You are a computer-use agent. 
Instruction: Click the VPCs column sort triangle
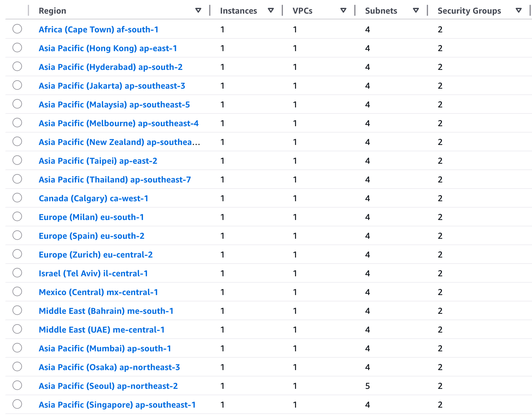(343, 11)
